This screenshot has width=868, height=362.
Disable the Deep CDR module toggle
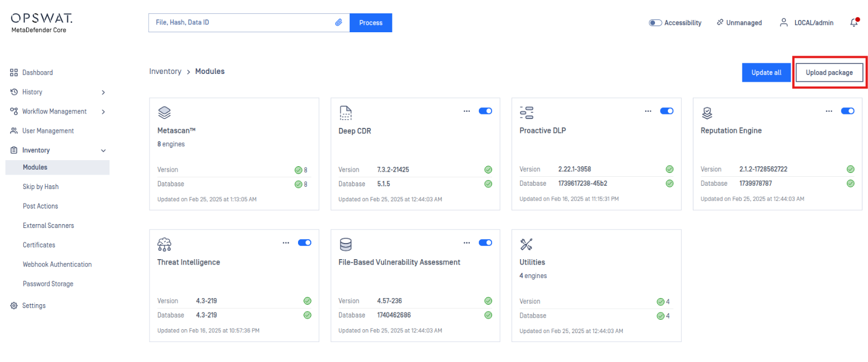tap(485, 111)
